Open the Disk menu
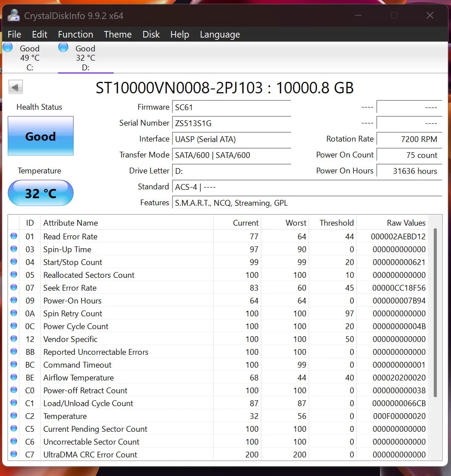This screenshot has height=476, width=451. 151,35
